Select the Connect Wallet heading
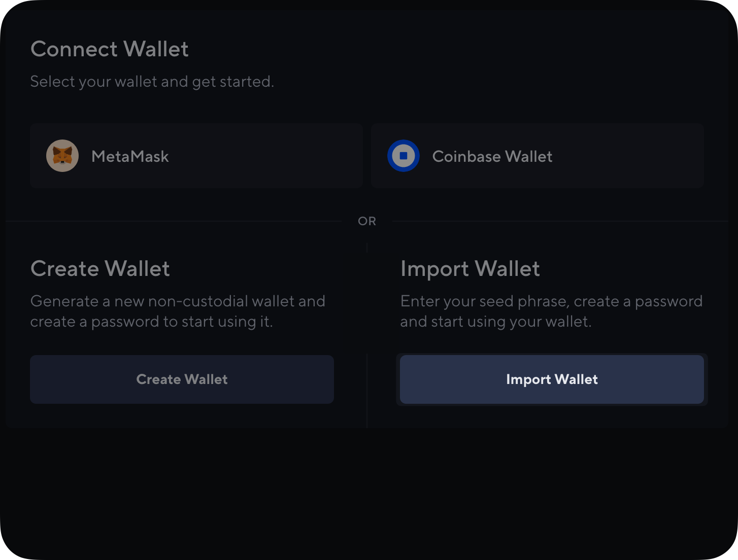The width and height of the screenshot is (738, 560). 110,49
